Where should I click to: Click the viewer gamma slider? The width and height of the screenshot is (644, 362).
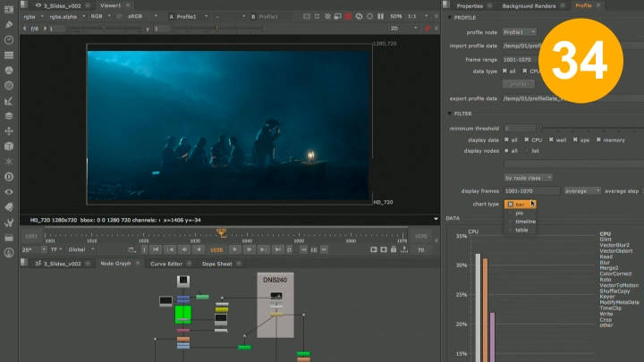pos(216,28)
